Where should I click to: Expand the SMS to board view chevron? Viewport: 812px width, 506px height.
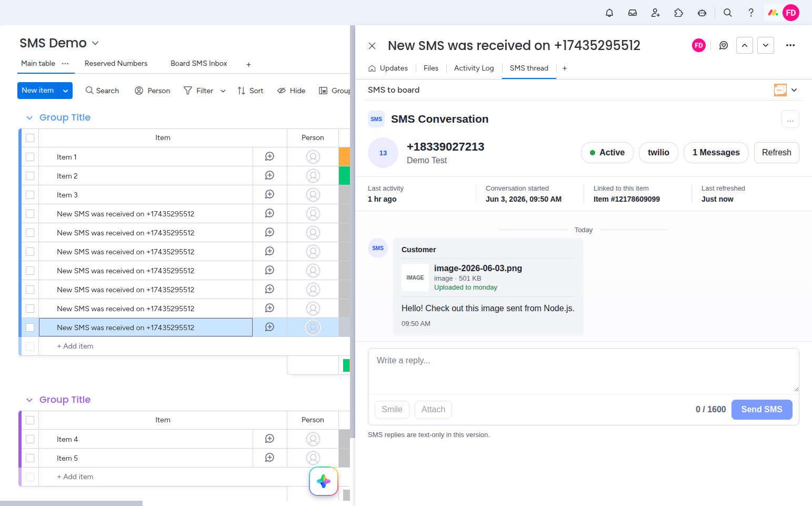[794, 90]
